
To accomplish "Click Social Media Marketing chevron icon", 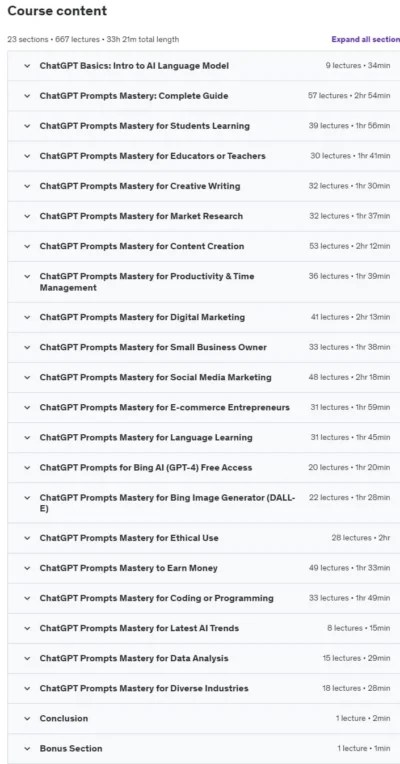I will coord(27,378).
